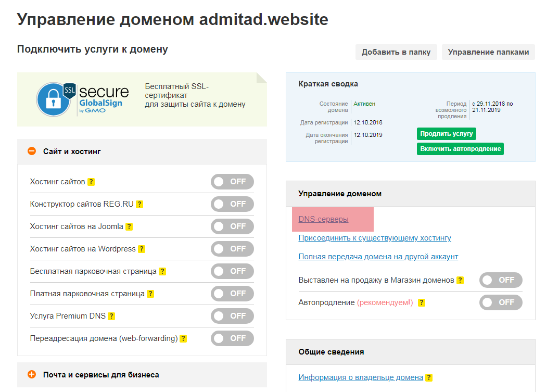Collapse the Сайт и хостинг section

tap(32, 151)
